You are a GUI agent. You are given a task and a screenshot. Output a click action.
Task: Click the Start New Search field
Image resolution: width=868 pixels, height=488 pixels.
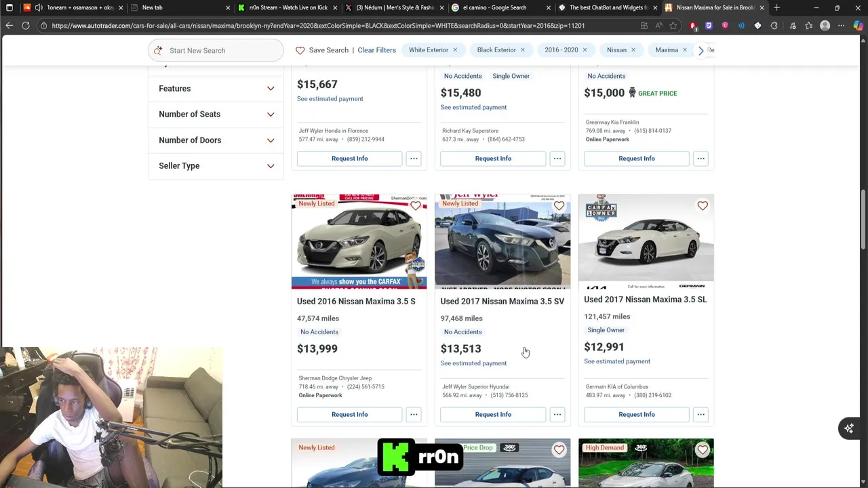(x=216, y=50)
